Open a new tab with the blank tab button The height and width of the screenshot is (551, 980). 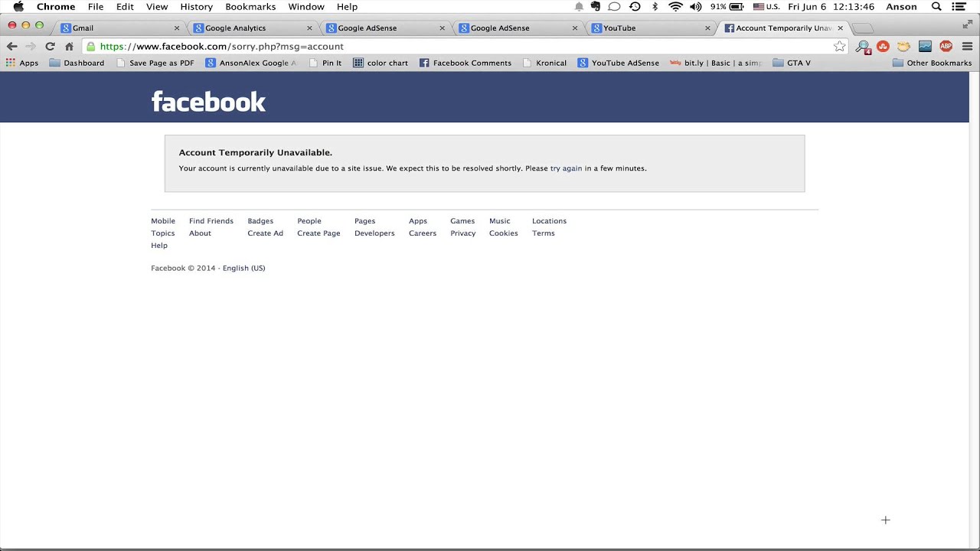point(862,28)
